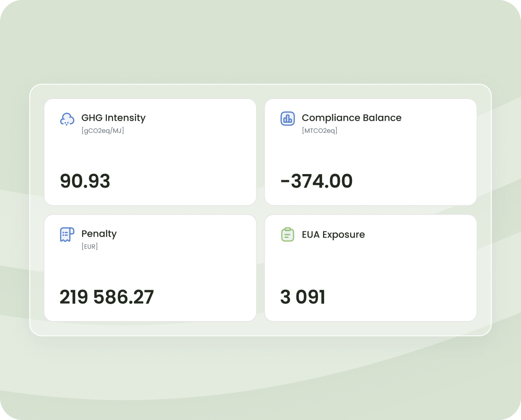Select the GHG Intensity title text
The image size is (521, 420).
tap(113, 118)
